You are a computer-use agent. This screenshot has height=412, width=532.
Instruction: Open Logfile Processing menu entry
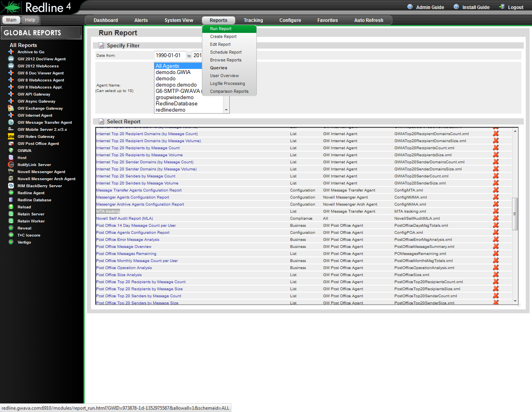(x=227, y=83)
